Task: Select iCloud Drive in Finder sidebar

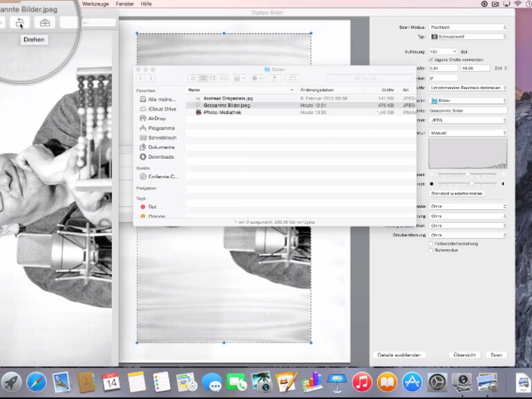Action: pyautogui.click(x=162, y=109)
